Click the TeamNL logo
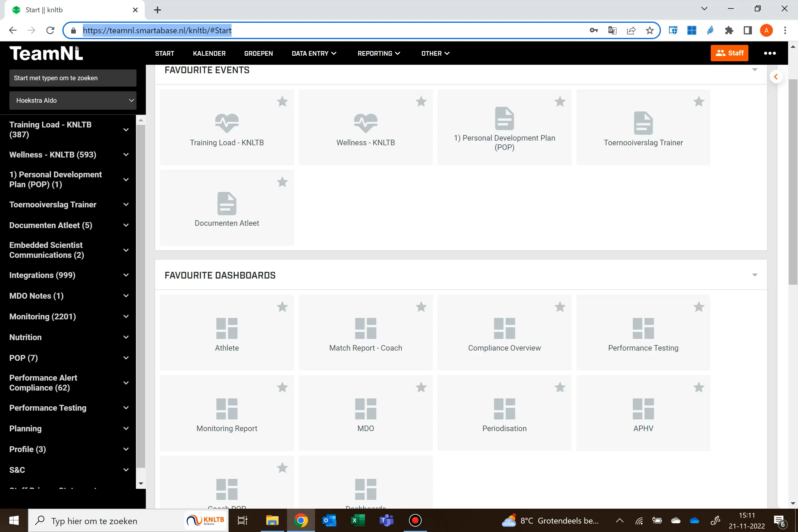This screenshot has height=532, width=798. (46, 53)
